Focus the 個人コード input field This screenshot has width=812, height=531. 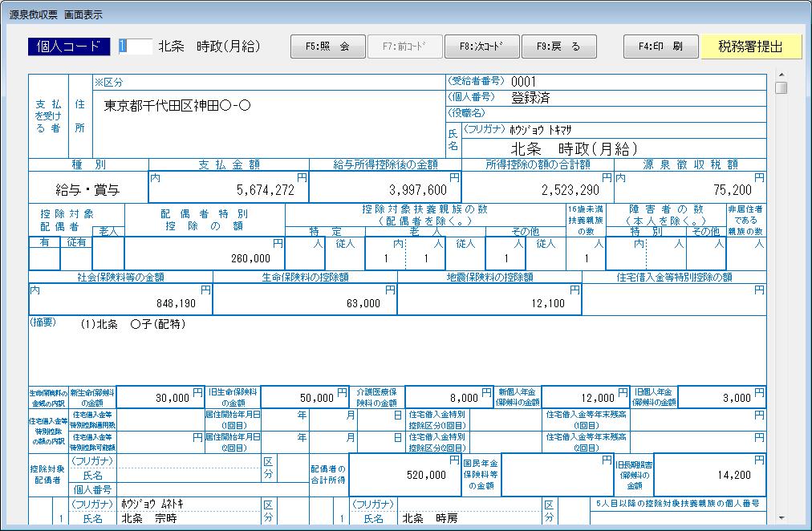tap(135, 47)
